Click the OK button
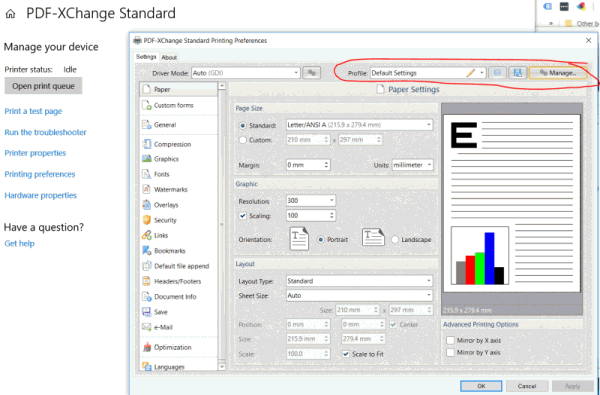This screenshot has width=600, height=395. coord(481,386)
